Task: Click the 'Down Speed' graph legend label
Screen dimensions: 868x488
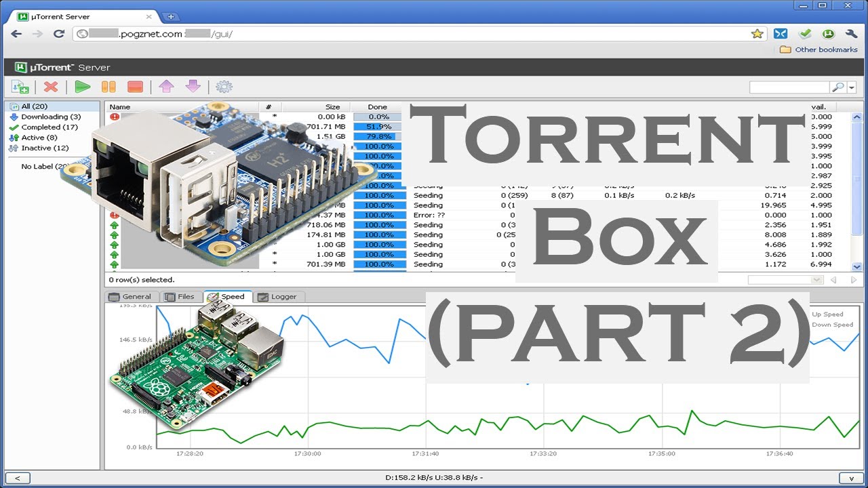Action: click(832, 325)
